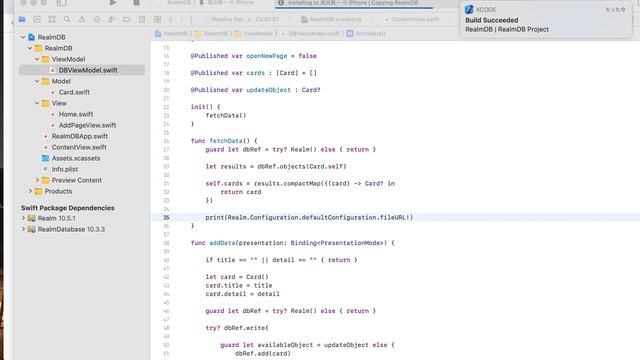Open Info.plist file

point(64,169)
